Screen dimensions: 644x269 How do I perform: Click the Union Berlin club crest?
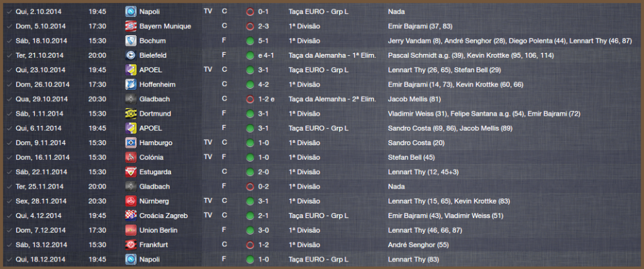(x=130, y=230)
